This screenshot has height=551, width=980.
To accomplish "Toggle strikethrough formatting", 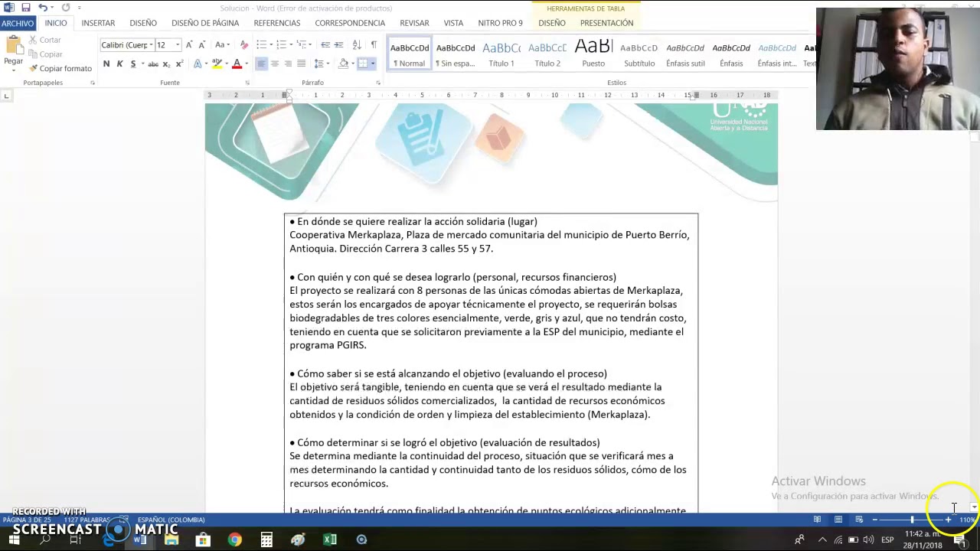I will click(153, 64).
